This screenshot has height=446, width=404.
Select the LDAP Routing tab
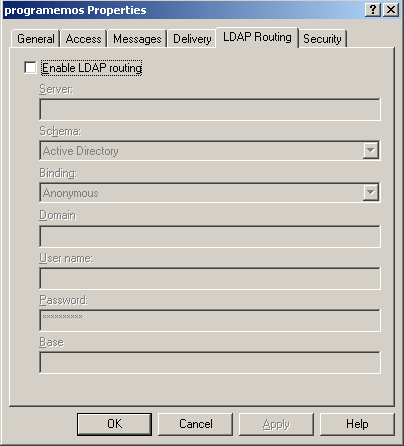tap(257, 37)
